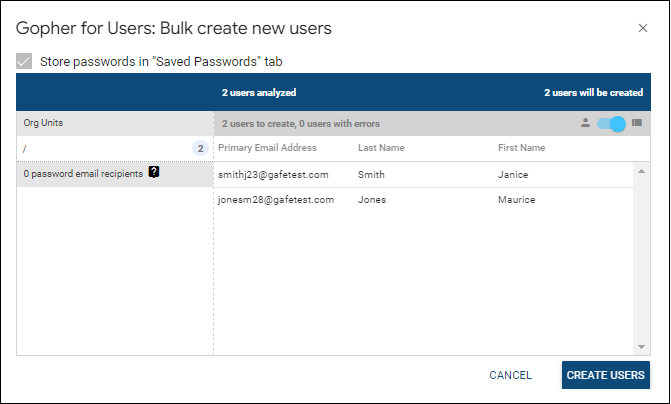Close the bulk create users dialog

pyautogui.click(x=643, y=28)
